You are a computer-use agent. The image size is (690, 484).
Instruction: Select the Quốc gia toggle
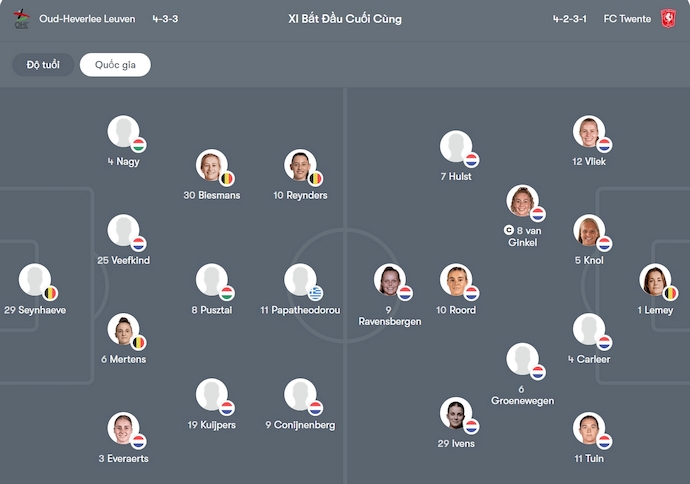(x=115, y=65)
